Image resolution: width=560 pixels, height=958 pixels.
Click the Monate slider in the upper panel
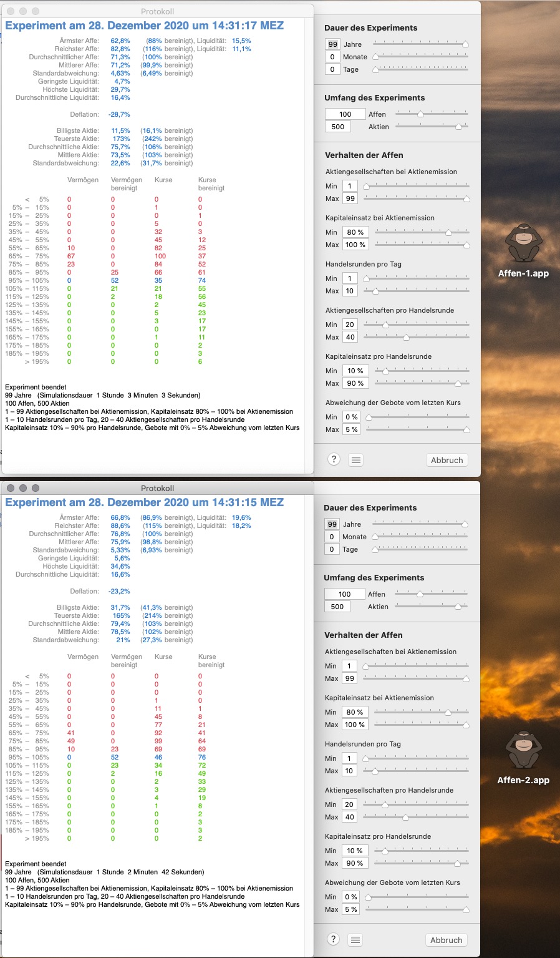(x=421, y=57)
